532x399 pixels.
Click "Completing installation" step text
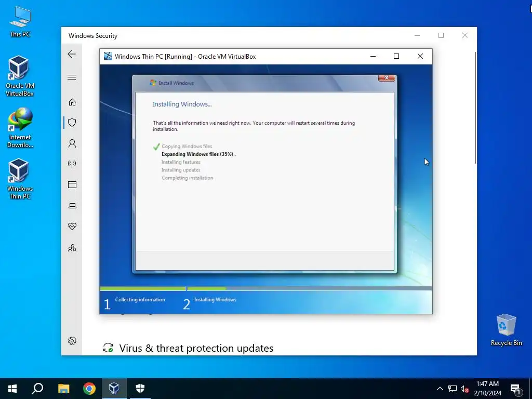click(187, 178)
